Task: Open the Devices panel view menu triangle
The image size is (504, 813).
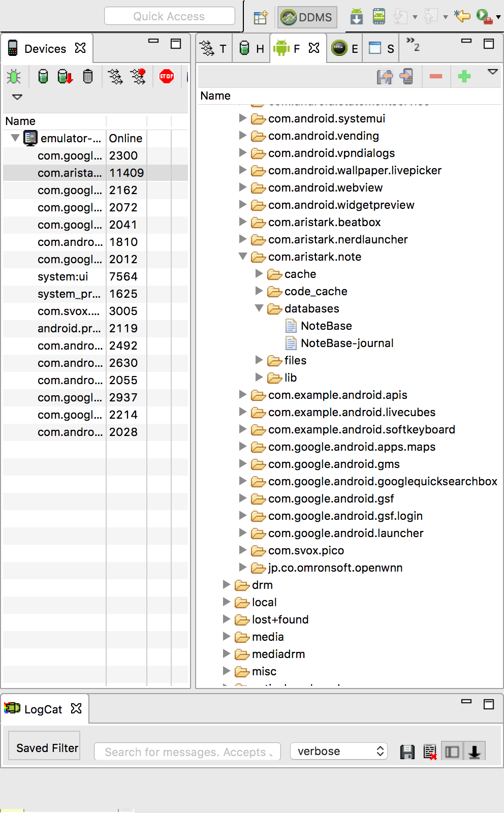Action: [x=17, y=97]
